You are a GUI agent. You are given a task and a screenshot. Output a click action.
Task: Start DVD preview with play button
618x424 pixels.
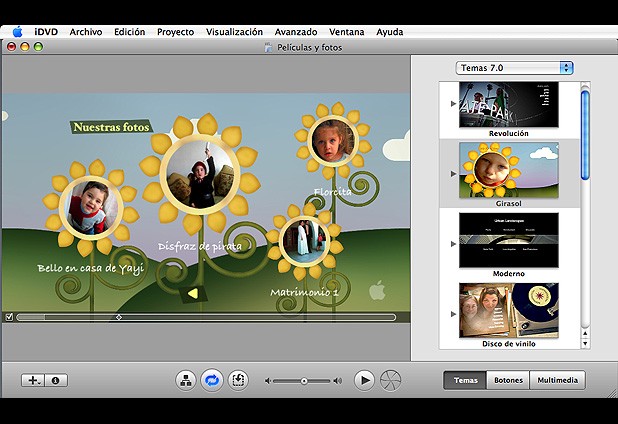click(x=364, y=380)
